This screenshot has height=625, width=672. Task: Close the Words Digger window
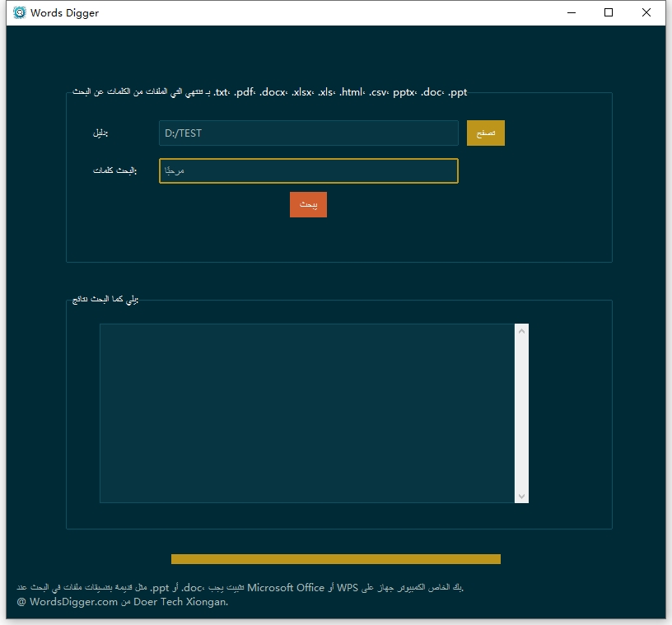tap(646, 12)
